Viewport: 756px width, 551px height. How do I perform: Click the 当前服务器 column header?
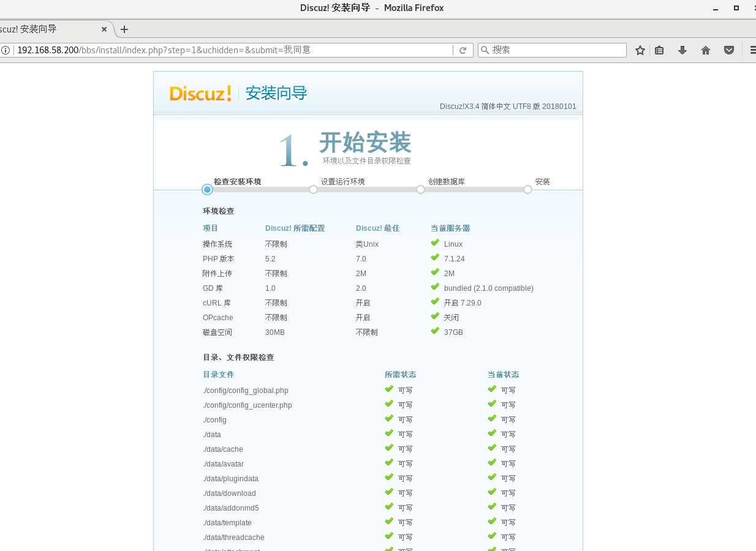click(x=450, y=228)
